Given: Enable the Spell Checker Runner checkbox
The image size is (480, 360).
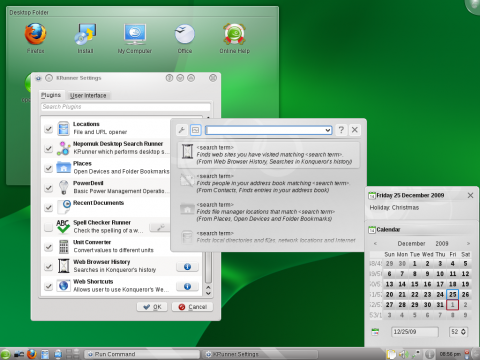Looking at the screenshot, I should point(49,227).
